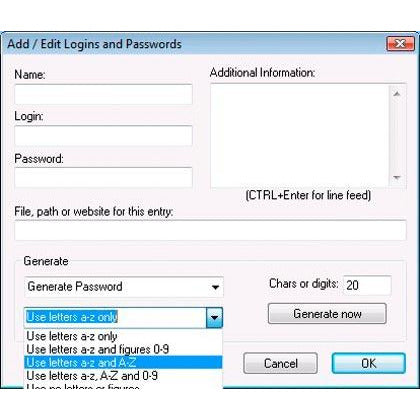Click the Additional Information text area
Image resolution: width=420 pixels, height=420 pixels.
click(x=300, y=136)
